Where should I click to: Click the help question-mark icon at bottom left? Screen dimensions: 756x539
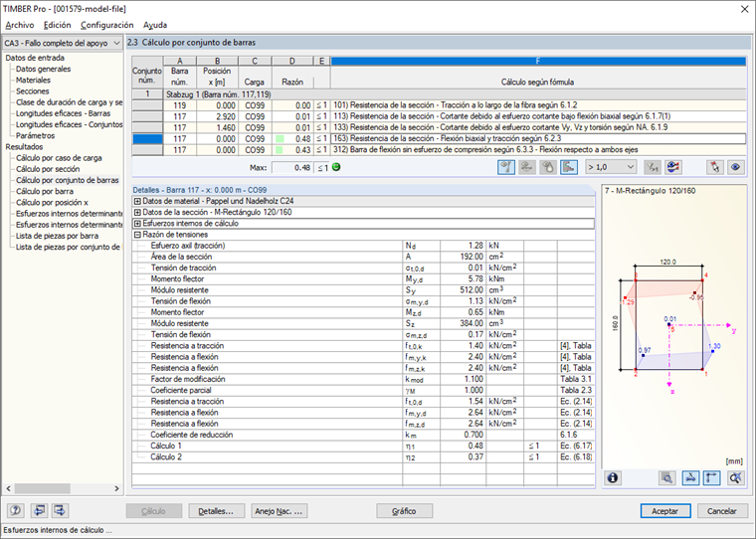coord(16,510)
